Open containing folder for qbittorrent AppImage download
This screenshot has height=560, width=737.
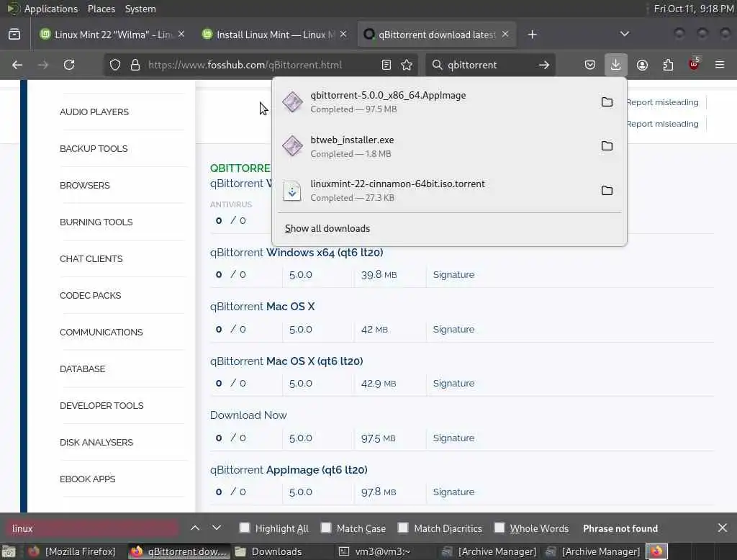(607, 102)
